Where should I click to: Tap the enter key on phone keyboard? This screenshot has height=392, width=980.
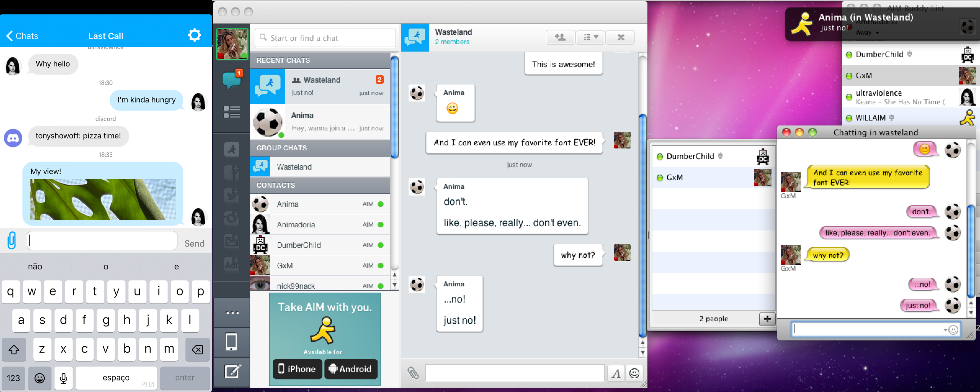185,378
